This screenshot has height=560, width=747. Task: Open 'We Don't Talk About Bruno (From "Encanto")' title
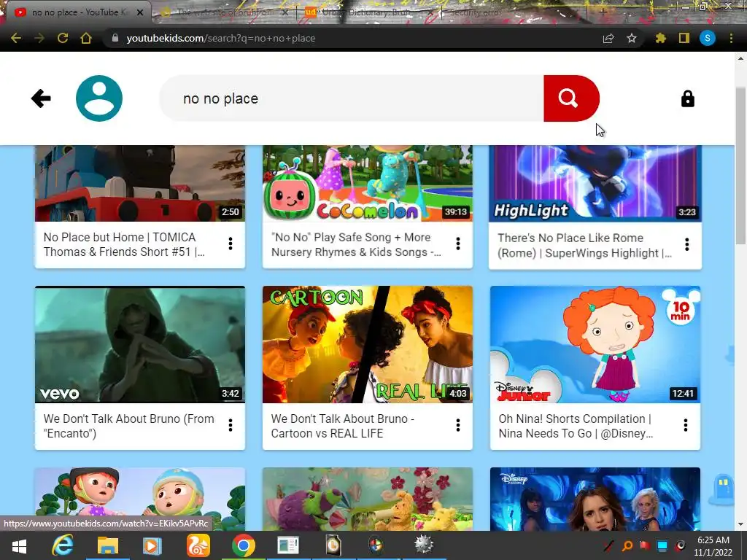coord(128,426)
